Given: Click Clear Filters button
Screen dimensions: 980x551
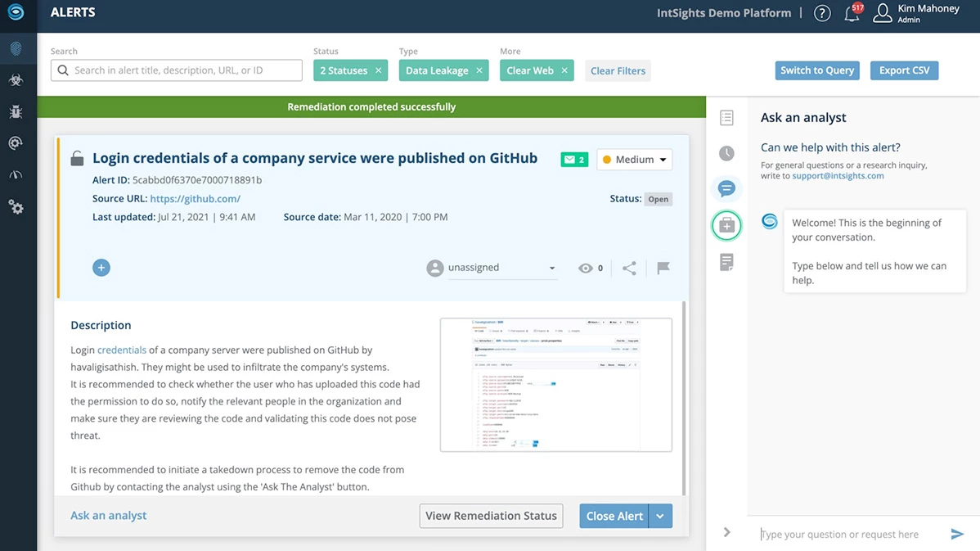Looking at the screenshot, I should [x=618, y=70].
